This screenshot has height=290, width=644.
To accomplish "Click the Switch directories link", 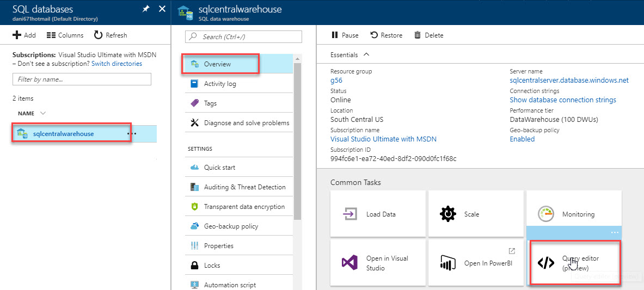I will 116,64.
